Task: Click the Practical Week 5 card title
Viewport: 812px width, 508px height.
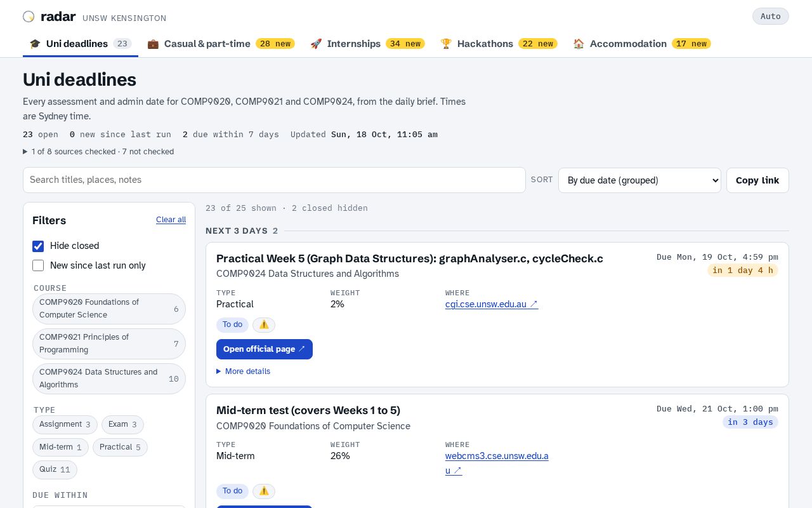Action: click(x=410, y=258)
